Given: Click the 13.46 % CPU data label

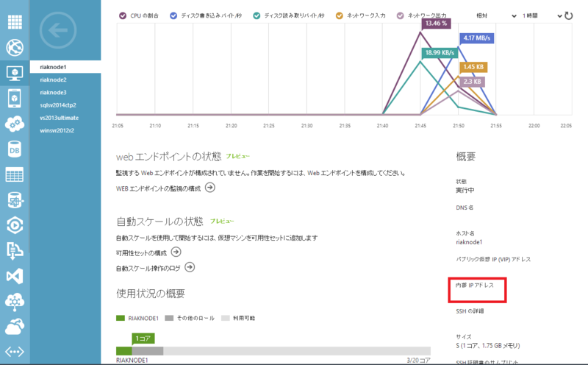Looking at the screenshot, I should tap(436, 24).
